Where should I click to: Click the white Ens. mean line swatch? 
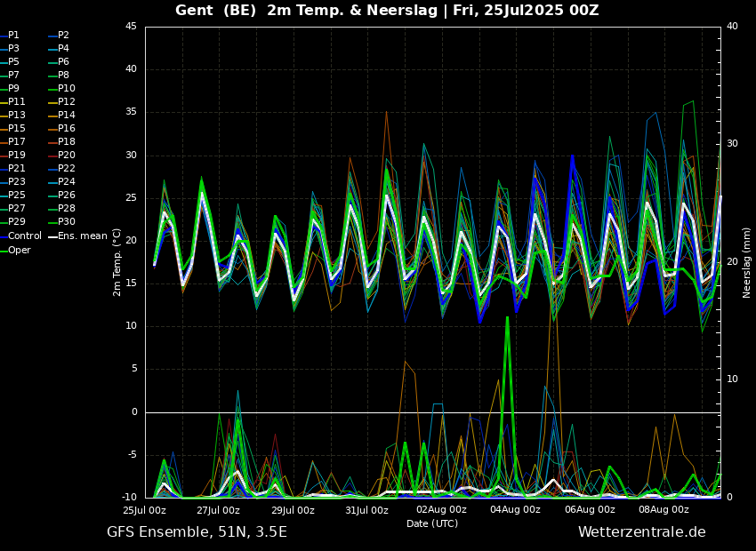pos(52,236)
